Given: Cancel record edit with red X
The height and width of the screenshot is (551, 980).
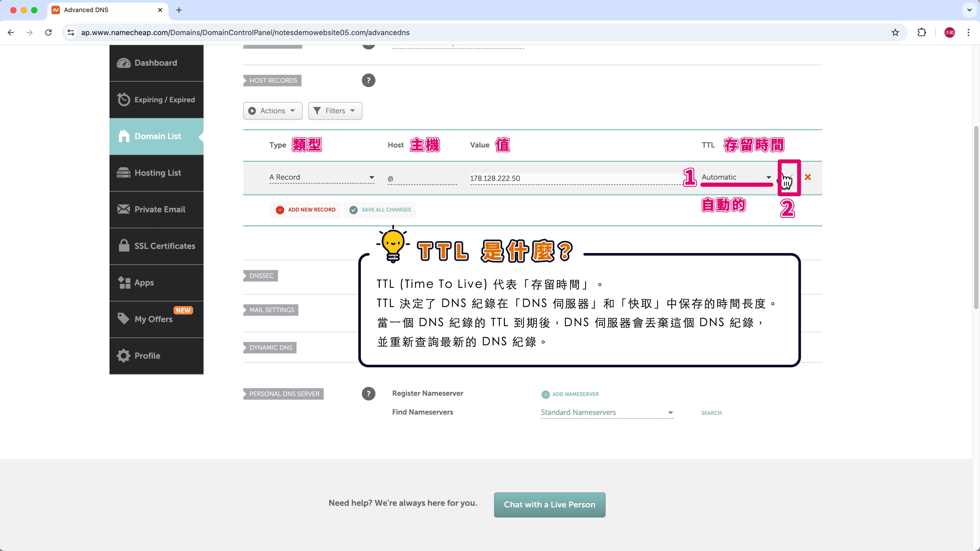Looking at the screenshot, I should (x=808, y=177).
